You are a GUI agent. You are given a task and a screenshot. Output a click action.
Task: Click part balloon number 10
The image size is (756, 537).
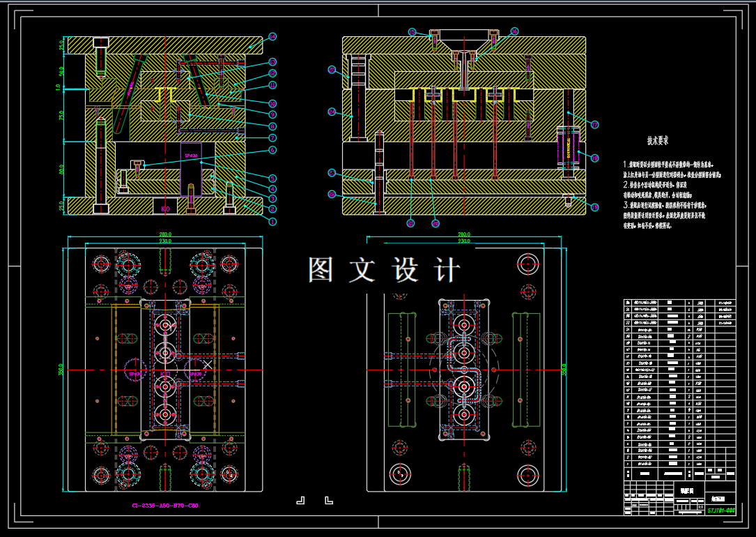pyautogui.click(x=272, y=103)
